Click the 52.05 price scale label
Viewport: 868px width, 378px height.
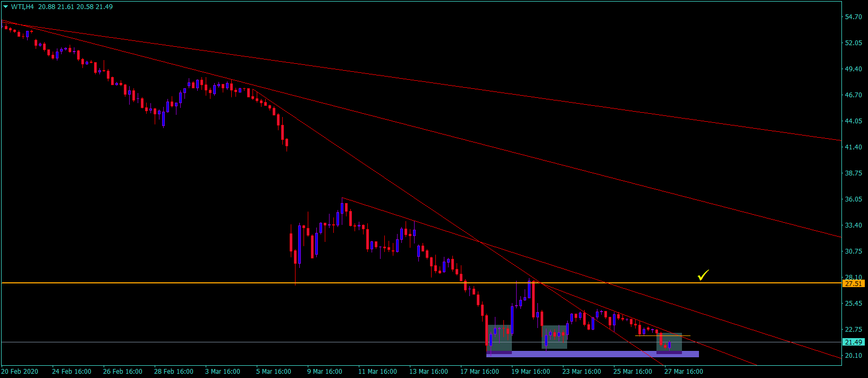(853, 43)
